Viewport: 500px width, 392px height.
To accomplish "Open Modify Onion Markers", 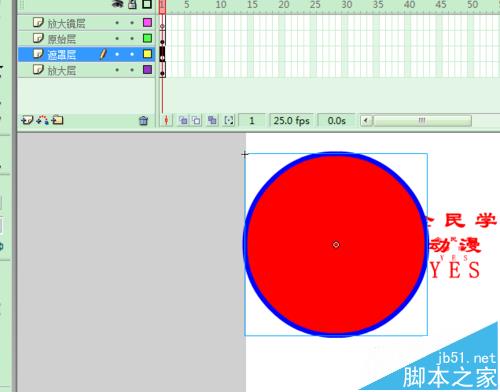I will coord(229,120).
